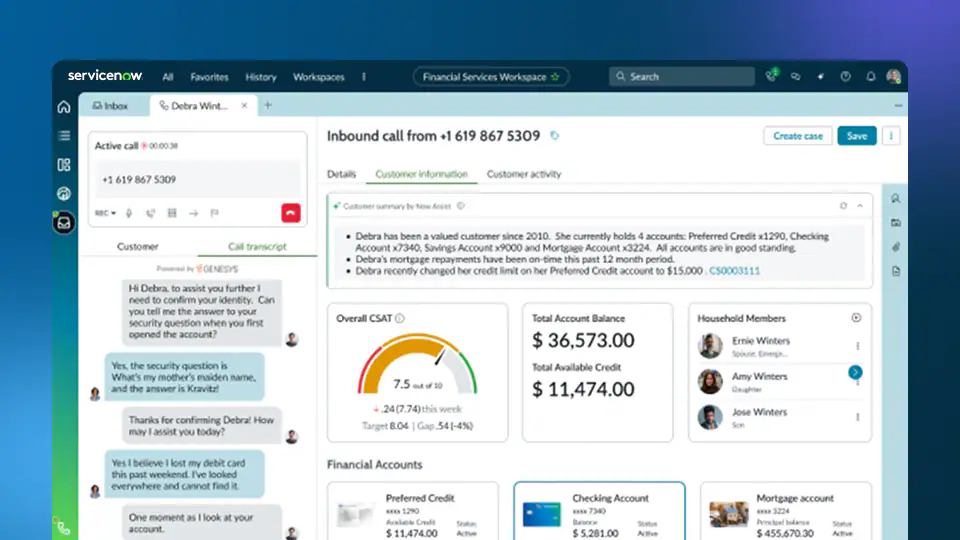The width and height of the screenshot is (960, 540).
Task: Click the Household Members circle icon
Action: pos(856,318)
